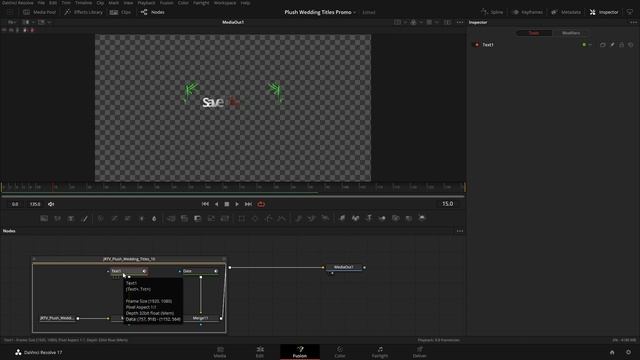Screen dimensions: 640x360
Task: Open the Effects Library panel
Action: pyautogui.click(x=84, y=12)
